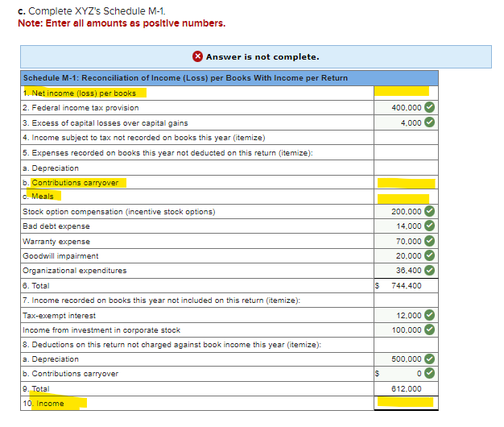Click the line 9 Total value 612,000
The height and width of the screenshot is (427, 504).
coord(407,389)
